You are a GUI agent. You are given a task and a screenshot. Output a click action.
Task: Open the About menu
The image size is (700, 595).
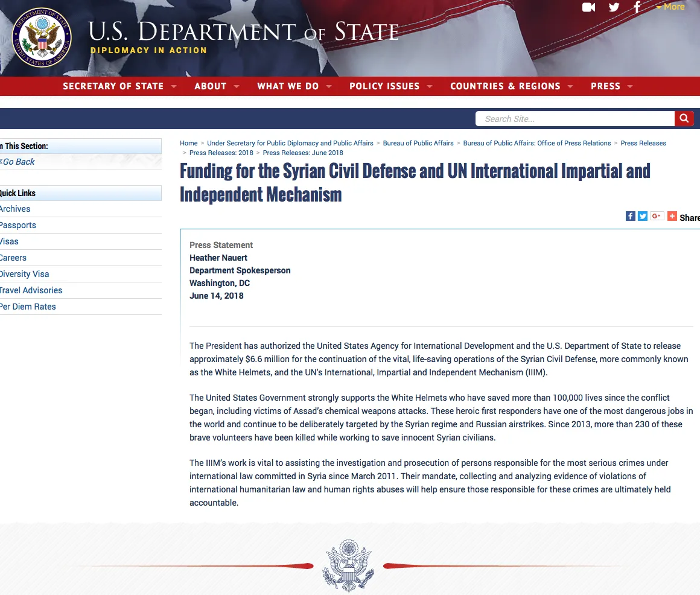210,86
